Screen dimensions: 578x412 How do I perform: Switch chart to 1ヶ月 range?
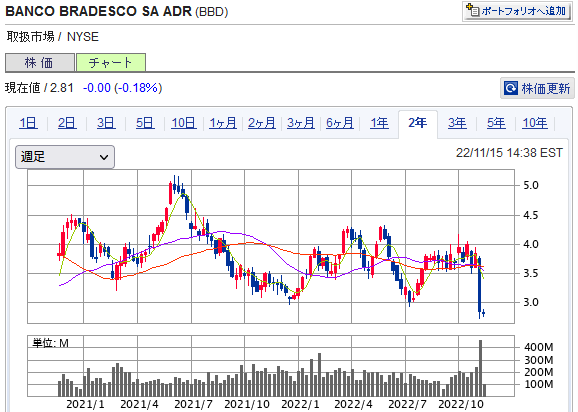tap(223, 123)
